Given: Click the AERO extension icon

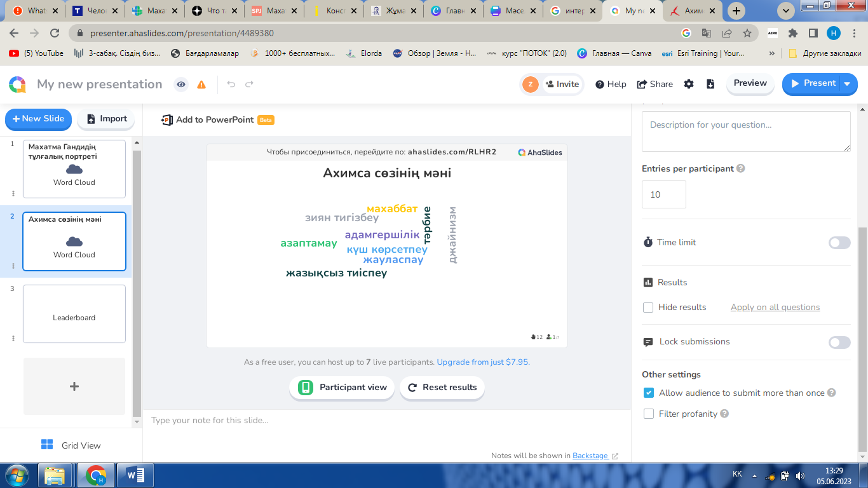Looking at the screenshot, I should click(x=773, y=33).
